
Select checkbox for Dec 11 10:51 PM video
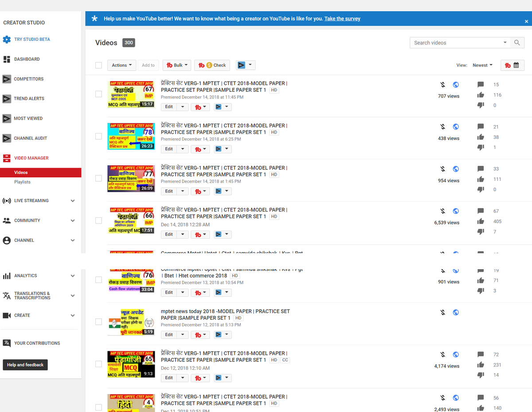point(98,407)
